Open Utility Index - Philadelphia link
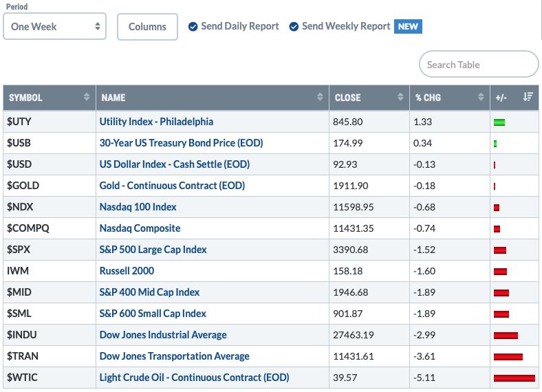 tap(156, 122)
